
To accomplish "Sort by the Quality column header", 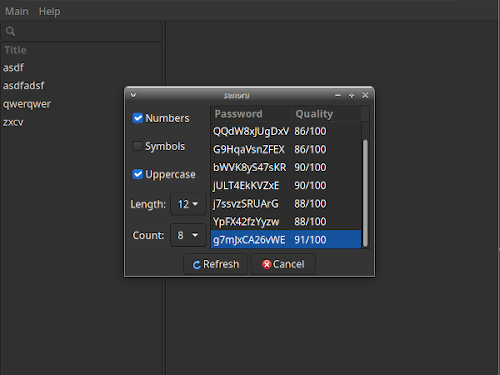I will pos(326,114).
